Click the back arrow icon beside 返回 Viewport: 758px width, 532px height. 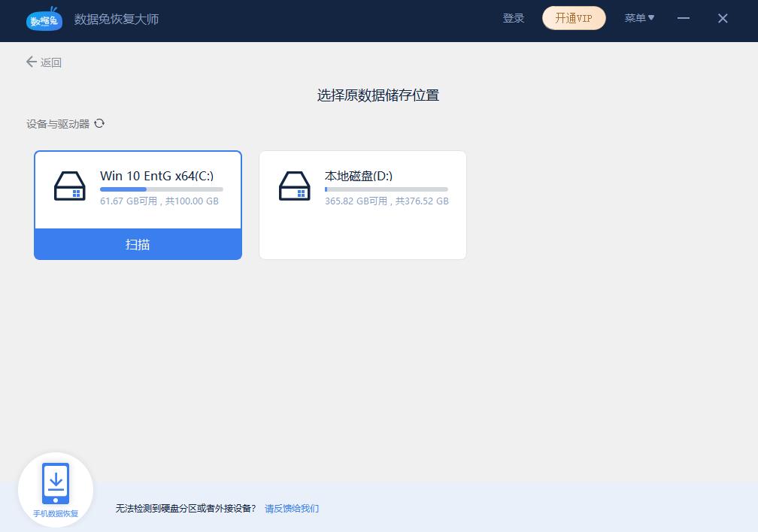click(x=31, y=62)
